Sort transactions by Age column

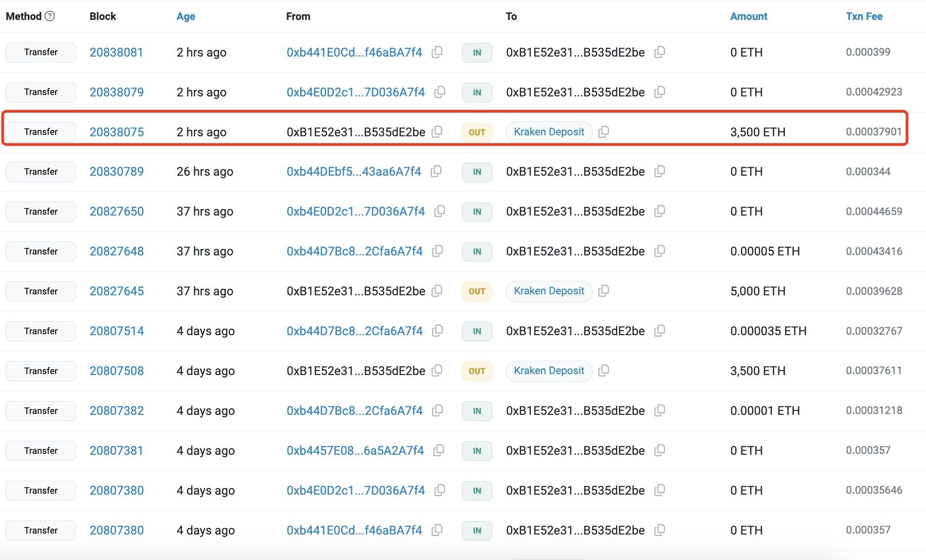(185, 16)
